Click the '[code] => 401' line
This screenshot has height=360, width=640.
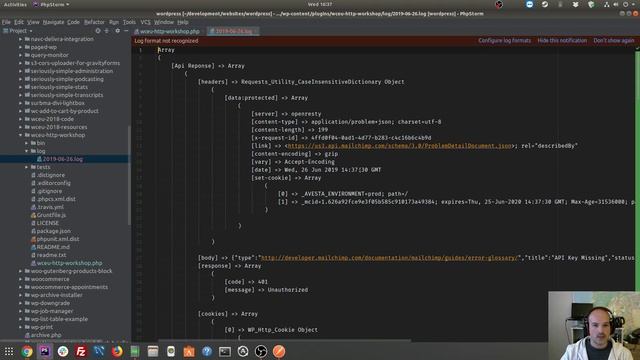tap(246, 282)
